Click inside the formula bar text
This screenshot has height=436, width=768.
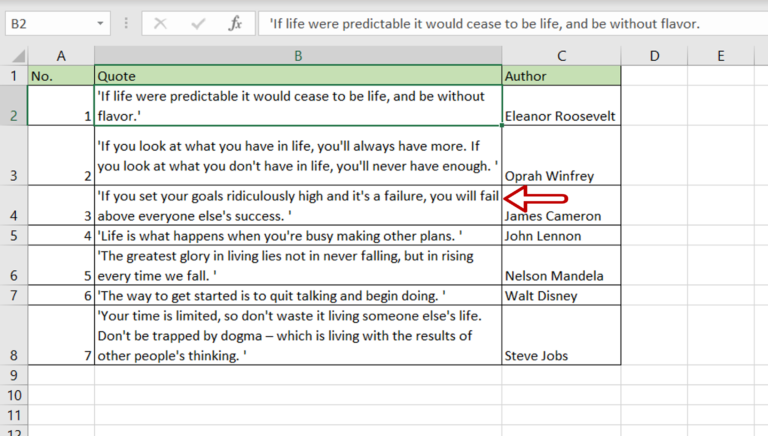pyautogui.click(x=500, y=23)
